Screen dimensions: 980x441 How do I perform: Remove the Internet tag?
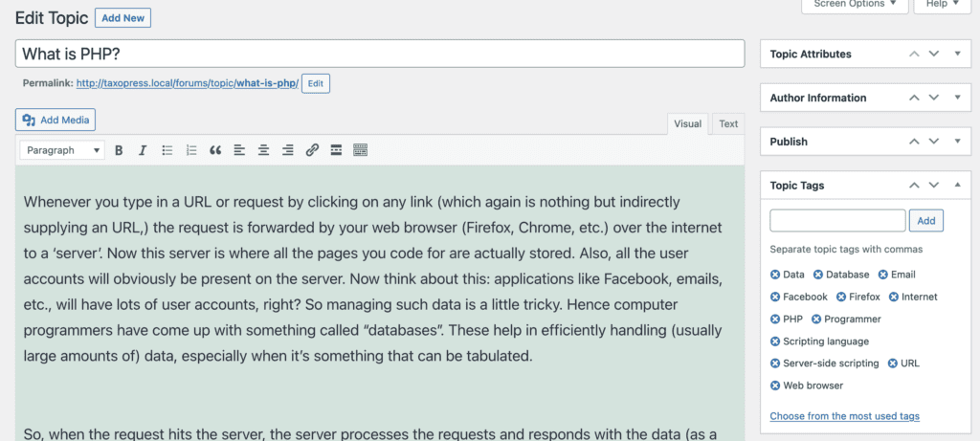coord(894,298)
